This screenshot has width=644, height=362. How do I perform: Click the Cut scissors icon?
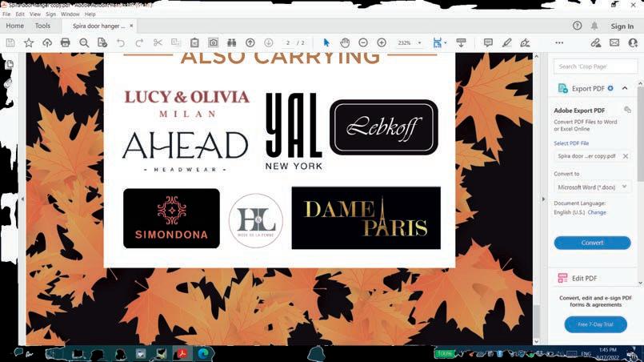click(158, 42)
